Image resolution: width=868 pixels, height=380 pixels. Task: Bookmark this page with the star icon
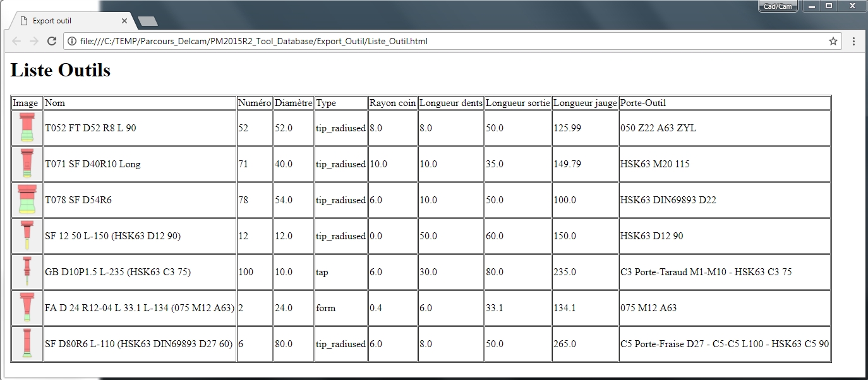(833, 41)
